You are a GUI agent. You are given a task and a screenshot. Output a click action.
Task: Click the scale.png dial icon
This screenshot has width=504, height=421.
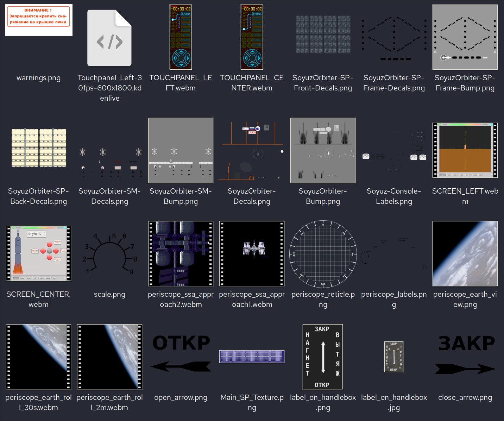[x=109, y=253]
